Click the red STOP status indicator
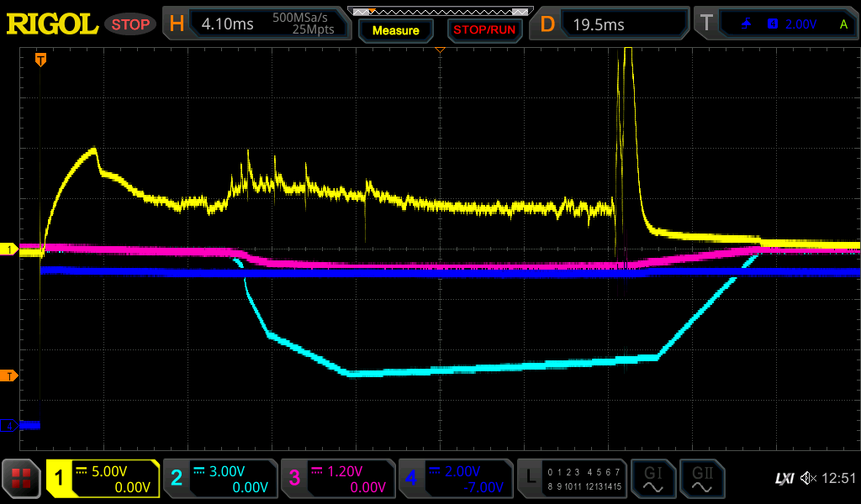Viewport: 861px width, 504px height. (x=130, y=24)
